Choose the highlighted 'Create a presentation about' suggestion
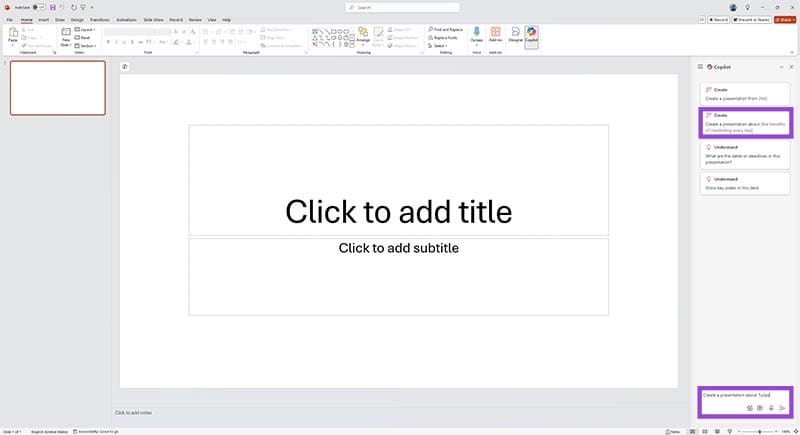 745,122
